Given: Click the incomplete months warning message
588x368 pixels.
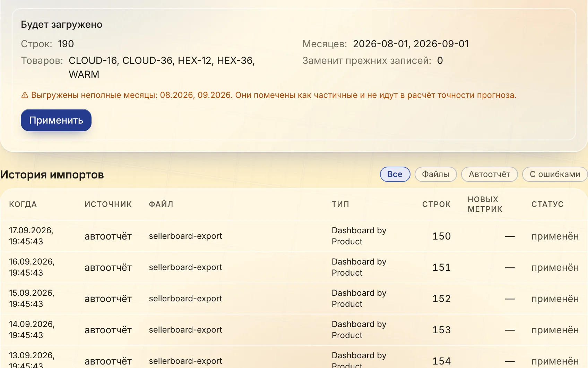Looking at the screenshot, I should (269, 95).
